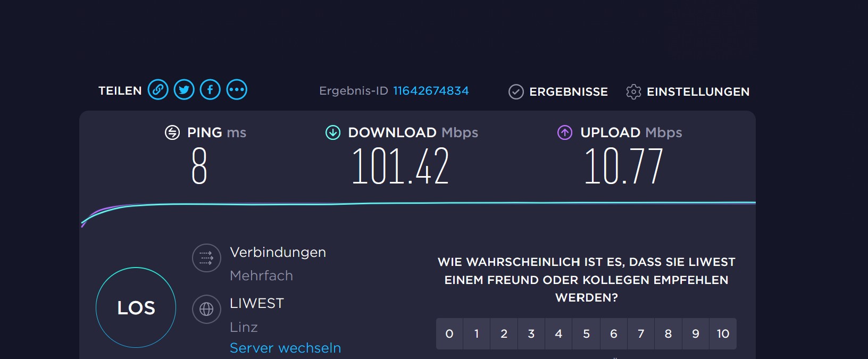The image size is (868, 359).
Task: Open the ERGEBNISSE results page
Action: 558,92
